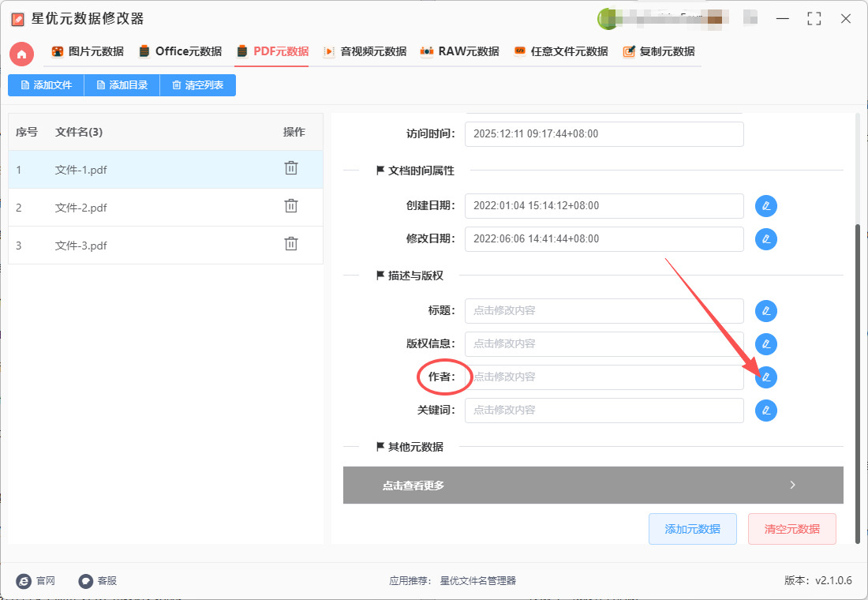
Task: Click edit pencil icon for 修改日期
Action: (x=766, y=239)
